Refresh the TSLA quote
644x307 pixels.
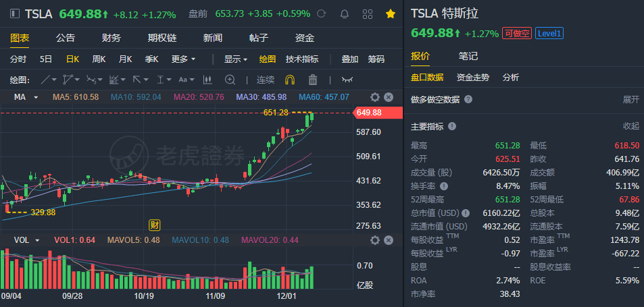coord(321,14)
